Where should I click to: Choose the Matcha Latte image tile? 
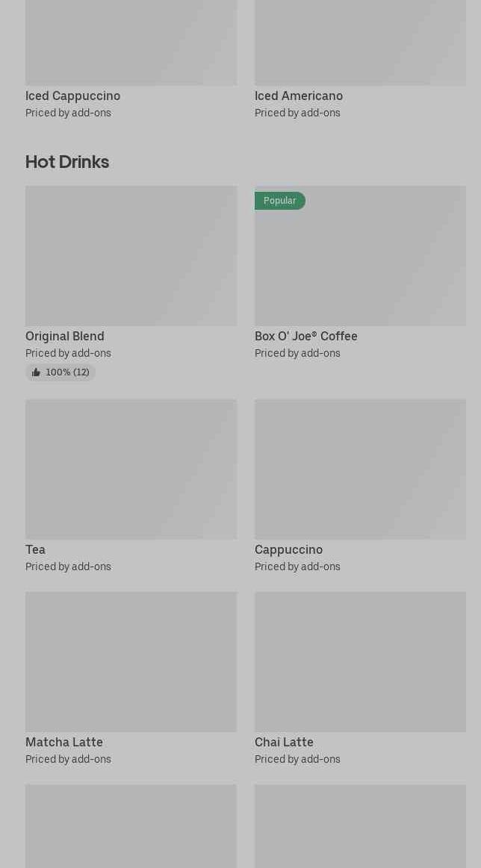[131, 662]
